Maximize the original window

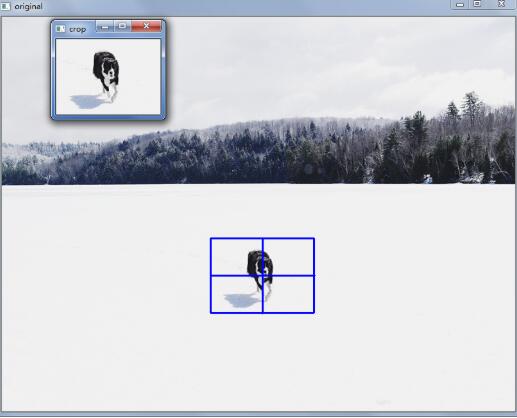point(477,4)
